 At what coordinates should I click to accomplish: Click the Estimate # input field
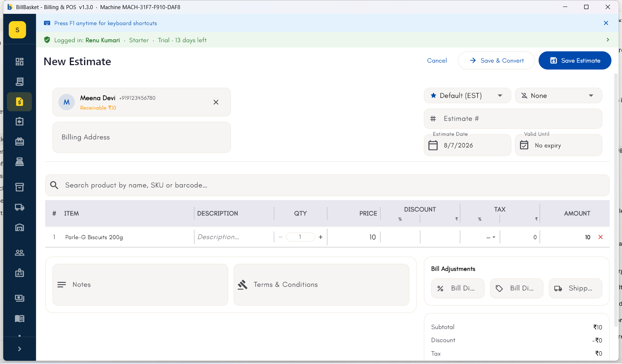click(x=513, y=119)
